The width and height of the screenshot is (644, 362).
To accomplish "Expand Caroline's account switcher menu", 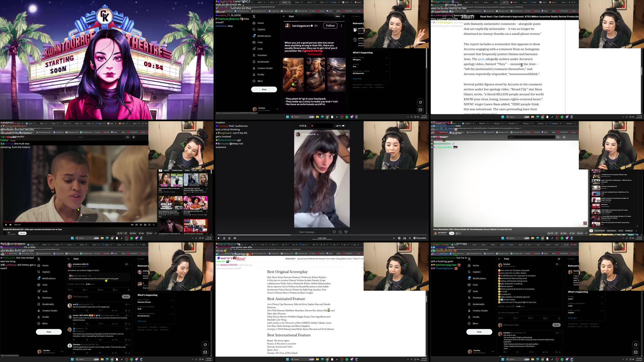I will coord(277,109).
